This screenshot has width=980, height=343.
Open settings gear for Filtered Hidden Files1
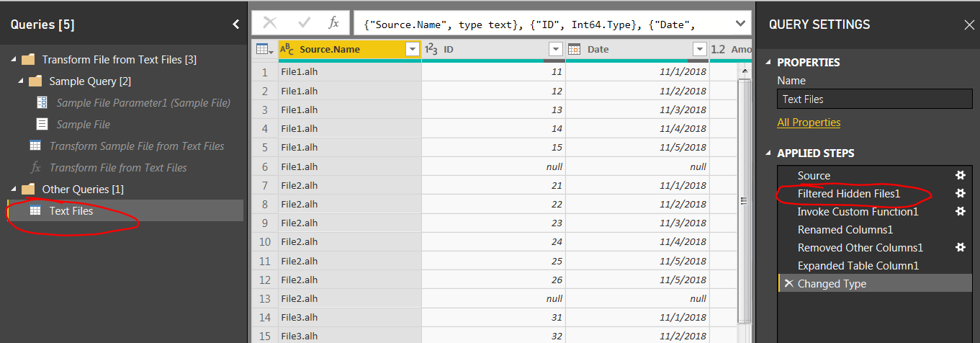pos(960,193)
